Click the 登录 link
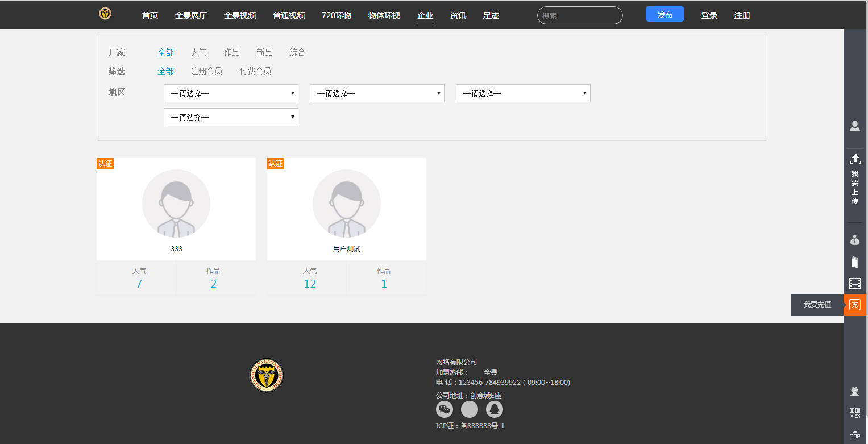 coord(709,15)
